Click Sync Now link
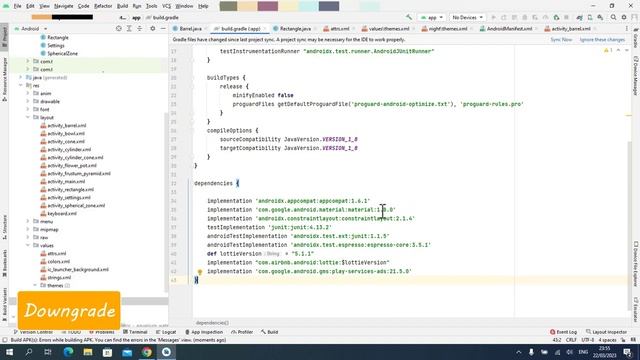Image resolution: width=640 pixels, height=360 pixels. click(x=561, y=40)
